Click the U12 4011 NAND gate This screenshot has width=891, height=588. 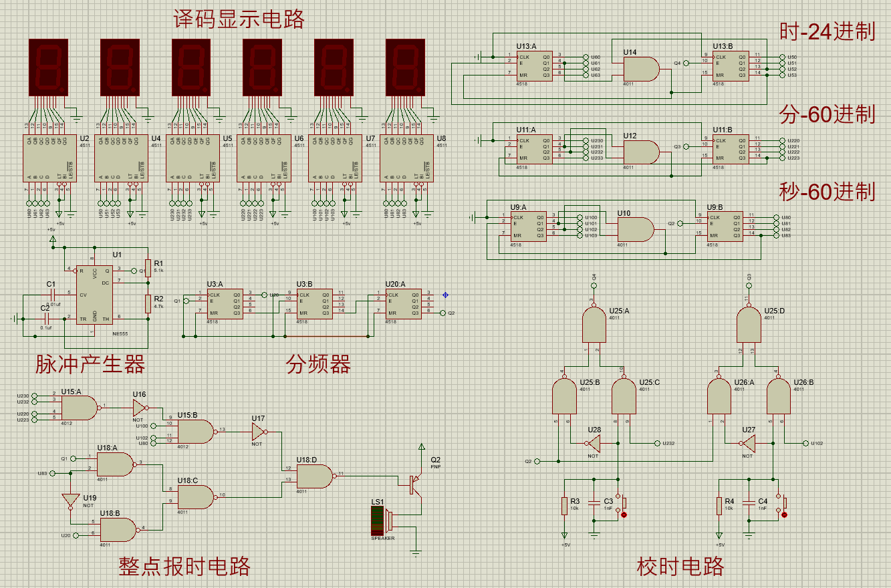[x=641, y=152]
